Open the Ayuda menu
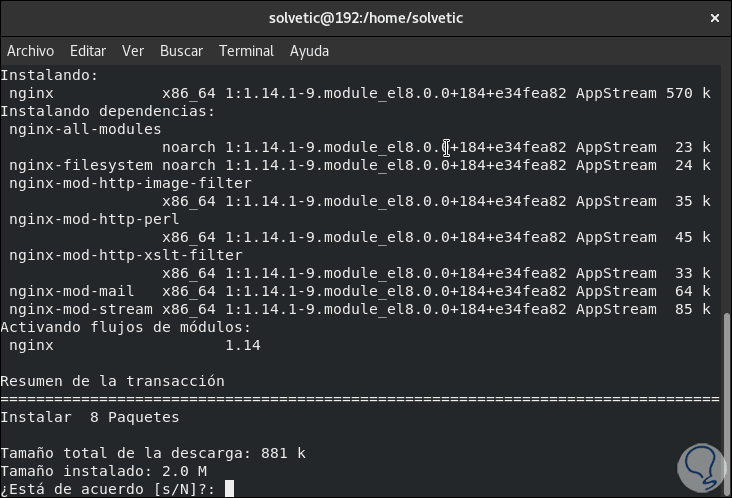 pos(309,51)
